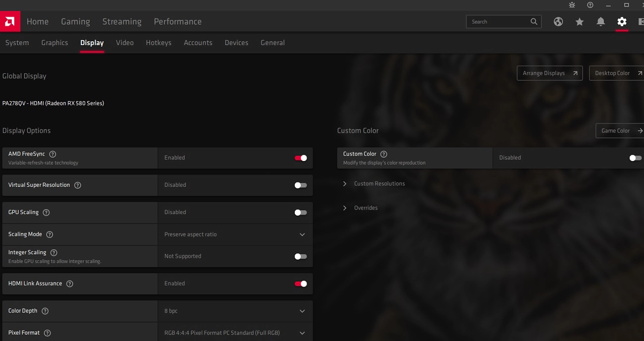Toggle the Integer Scaling switch

(301, 256)
